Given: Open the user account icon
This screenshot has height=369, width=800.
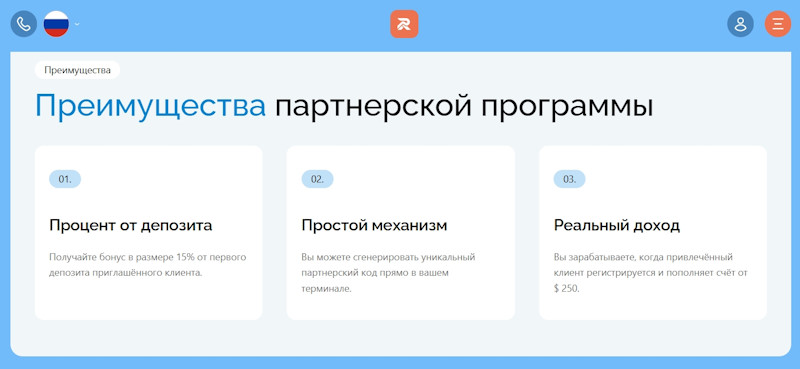Looking at the screenshot, I should tap(740, 23).
